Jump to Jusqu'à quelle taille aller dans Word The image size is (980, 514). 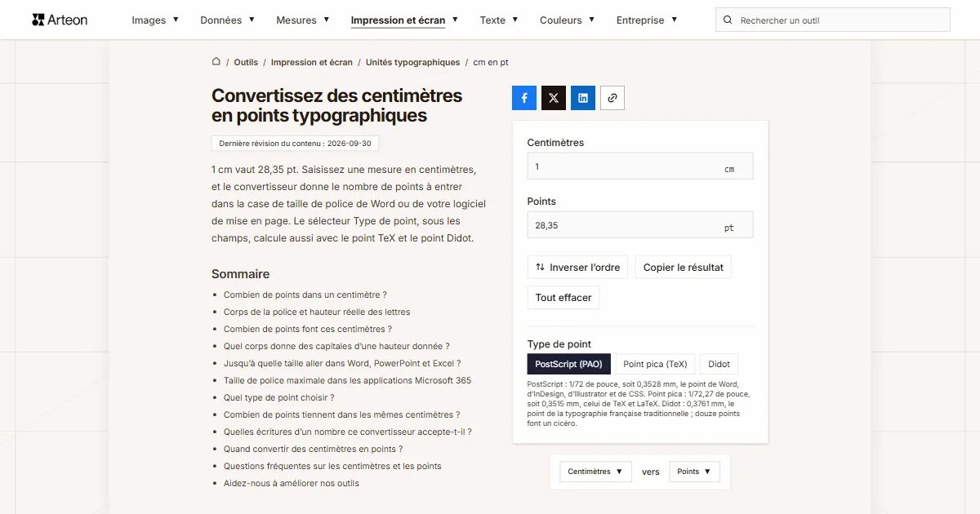click(342, 363)
